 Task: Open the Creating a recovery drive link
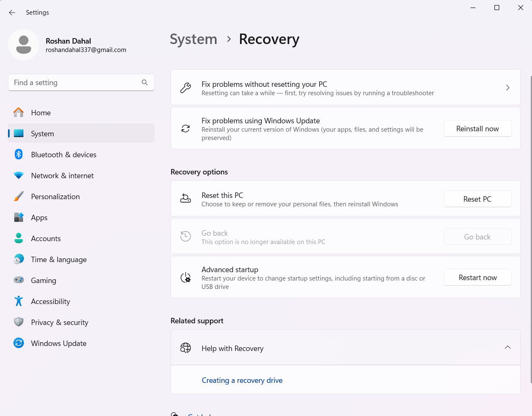coord(242,380)
